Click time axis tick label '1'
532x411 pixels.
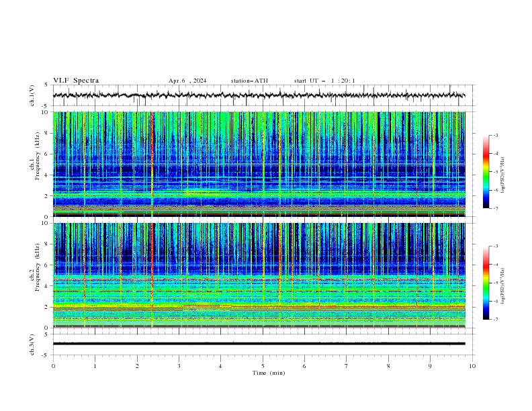pyautogui.click(x=95, y=366)
